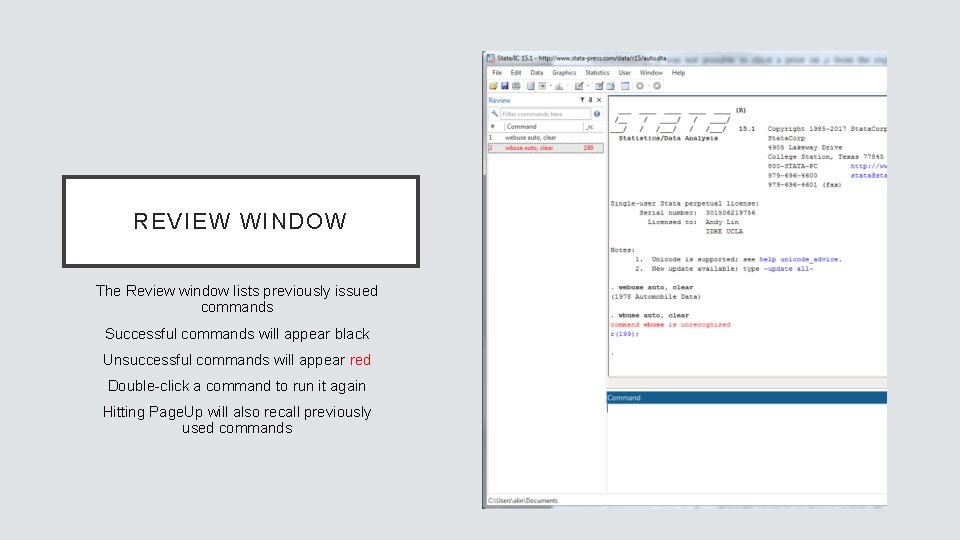This screenshot has height=540, width=960.
Task: Click the Clear -more- toolbar icon
Action: tap(640, 86)
